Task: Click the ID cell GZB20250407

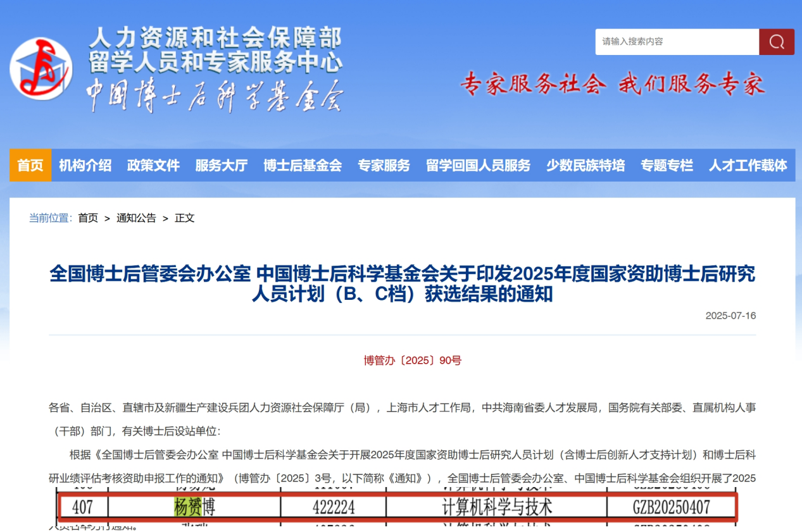Action: coord(672,507)
